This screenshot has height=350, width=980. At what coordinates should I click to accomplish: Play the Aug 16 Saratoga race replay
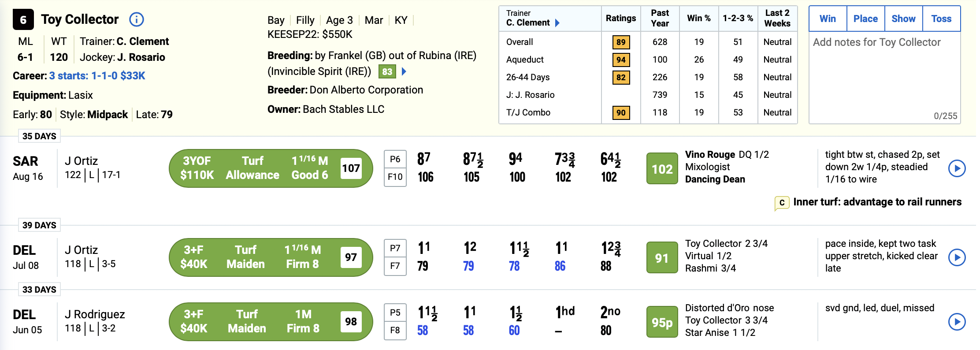click(957, 168)
